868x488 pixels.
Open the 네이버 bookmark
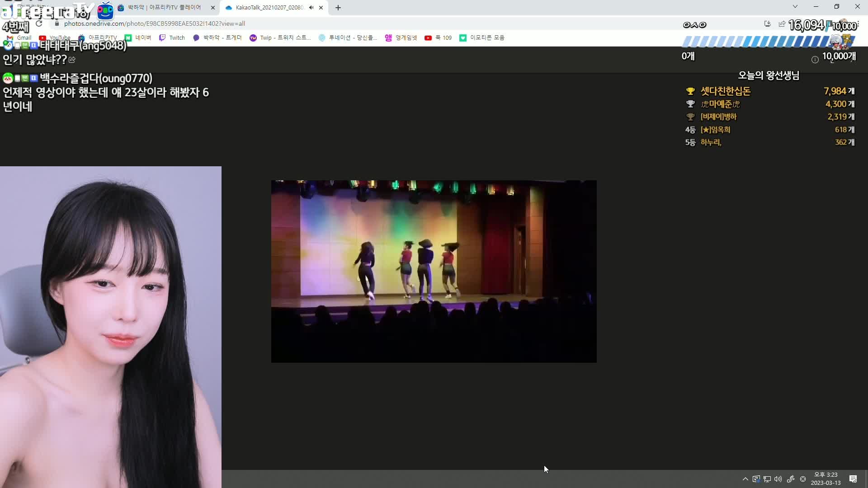pos(138,38)
